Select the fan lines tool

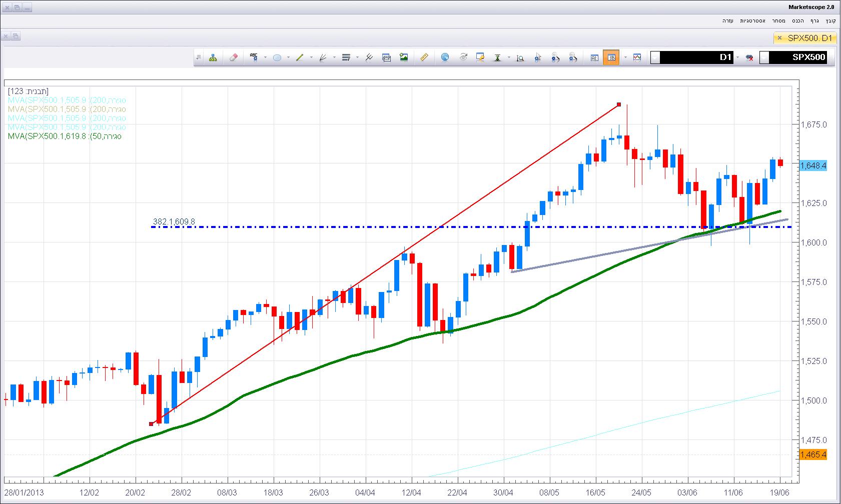323,57
